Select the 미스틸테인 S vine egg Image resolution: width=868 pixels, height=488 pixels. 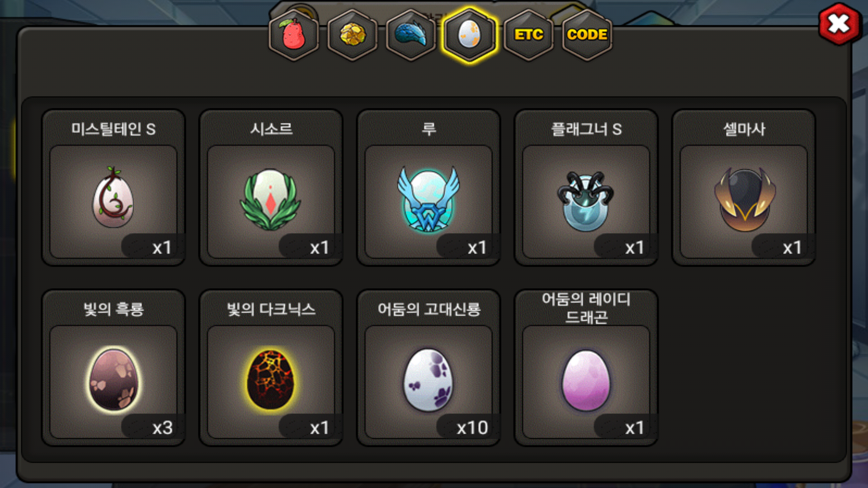pos(113,202)
